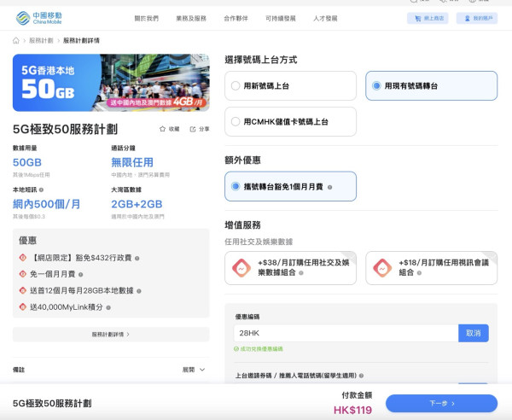Click the 無限任用 call minutes value

click(132, 162)
